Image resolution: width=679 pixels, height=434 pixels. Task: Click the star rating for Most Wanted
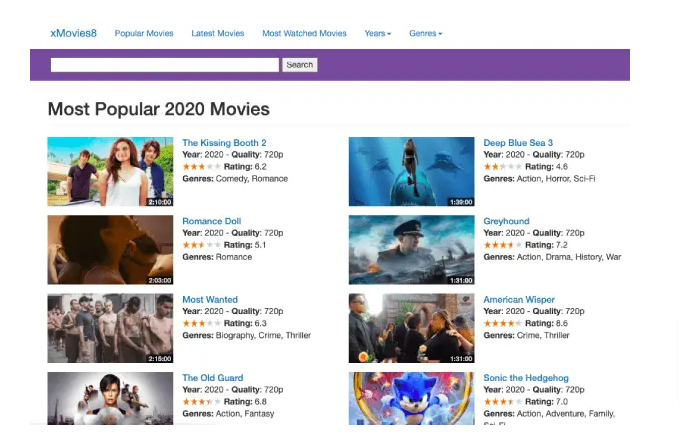pos(201,323)
